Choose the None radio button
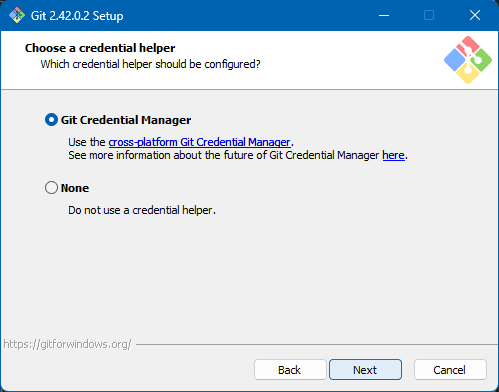The height and width of the screenshot is (392, 499). [51, 188]
